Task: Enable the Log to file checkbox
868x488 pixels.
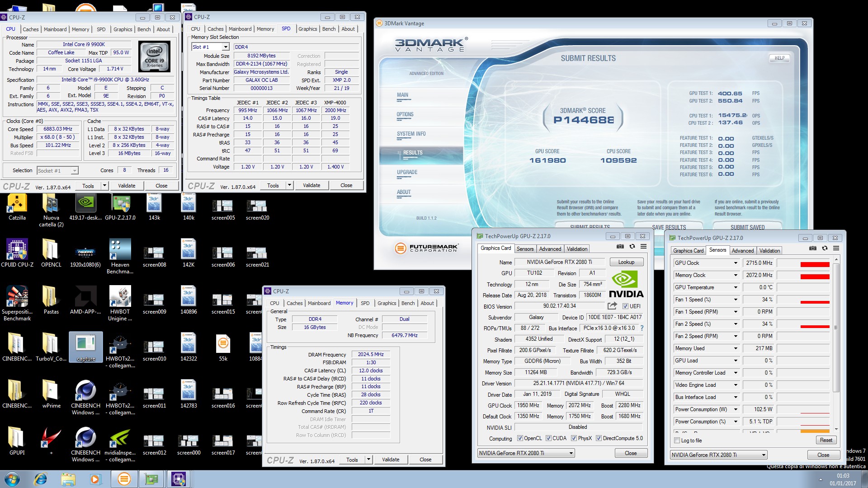Action: (677, 441)
